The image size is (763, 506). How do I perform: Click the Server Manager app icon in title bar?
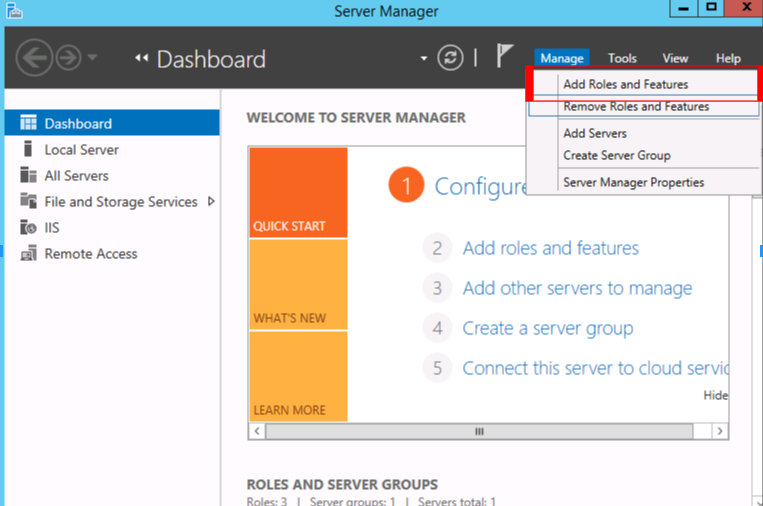[14, 11]
